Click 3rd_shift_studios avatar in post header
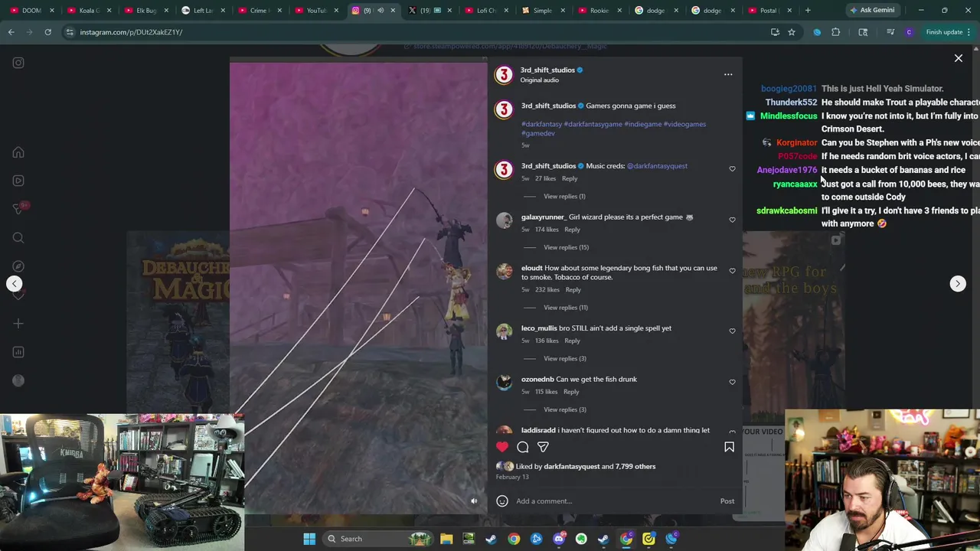 (x=504, y=74)
